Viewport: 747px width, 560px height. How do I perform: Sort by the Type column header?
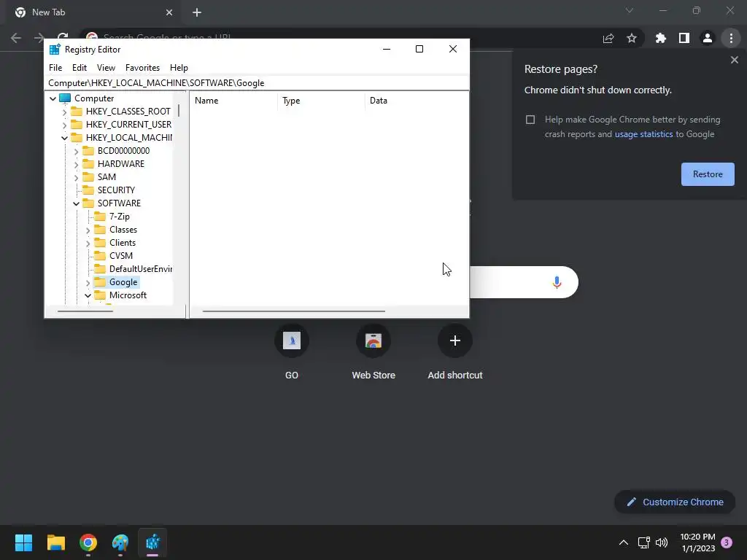click(x=321, y=101)
